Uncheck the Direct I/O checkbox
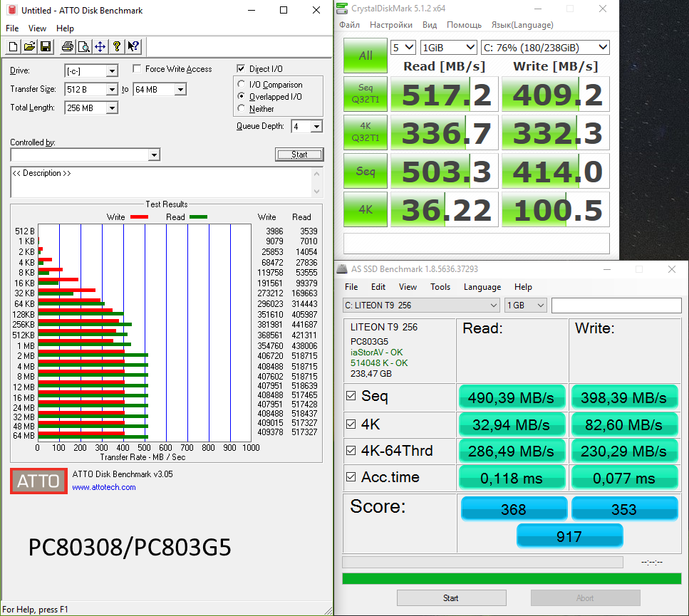 tap(241, 68)
